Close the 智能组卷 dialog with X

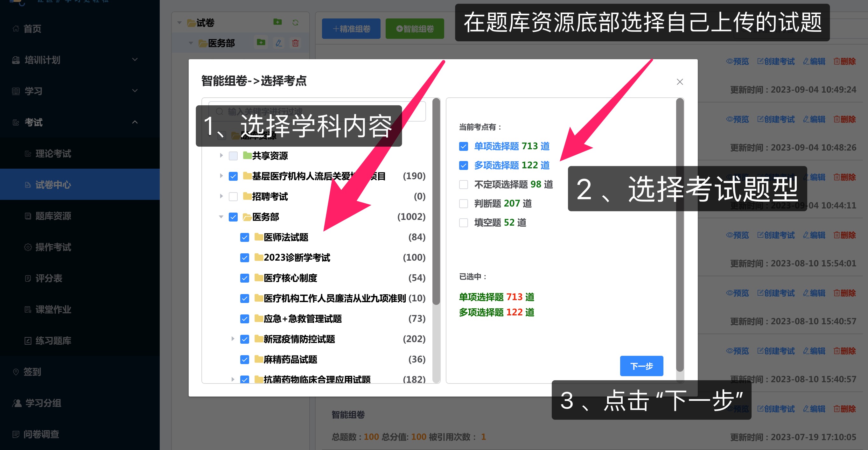coord(680,81)
